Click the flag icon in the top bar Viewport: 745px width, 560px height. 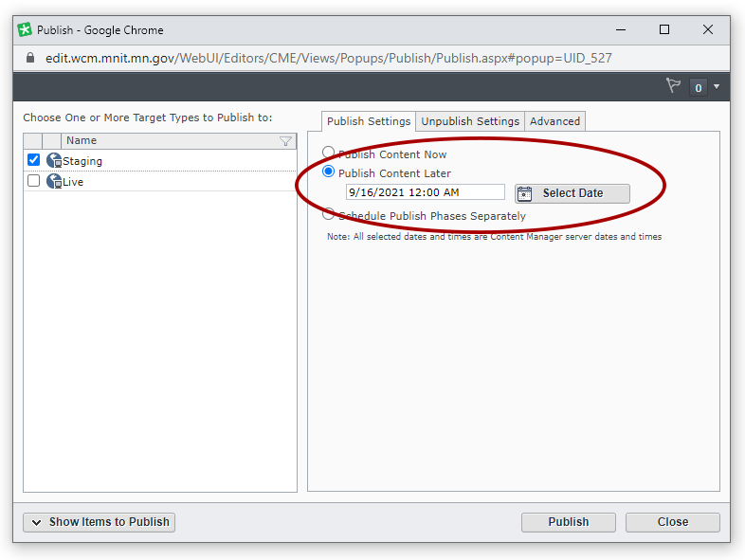click(x=673, y=86)
